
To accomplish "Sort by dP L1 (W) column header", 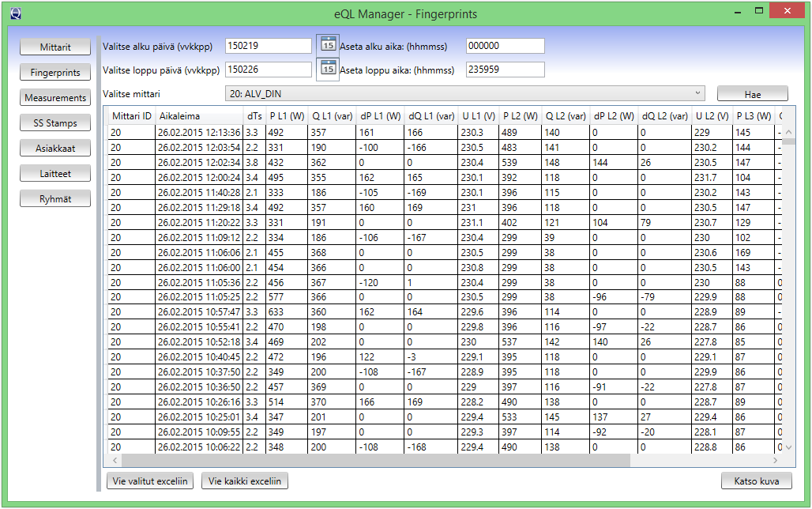I will coord(380,116).
